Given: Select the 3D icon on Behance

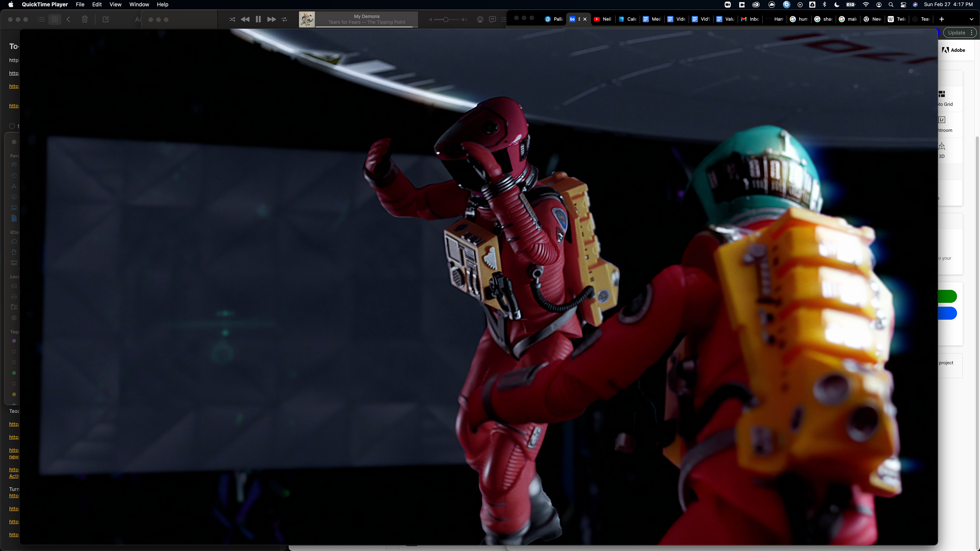Looking at the screenshot, I should point(942,146).
